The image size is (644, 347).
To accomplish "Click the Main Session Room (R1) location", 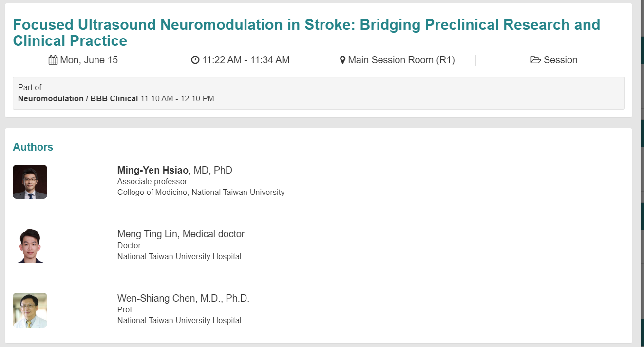I will [x=401, y=60].
